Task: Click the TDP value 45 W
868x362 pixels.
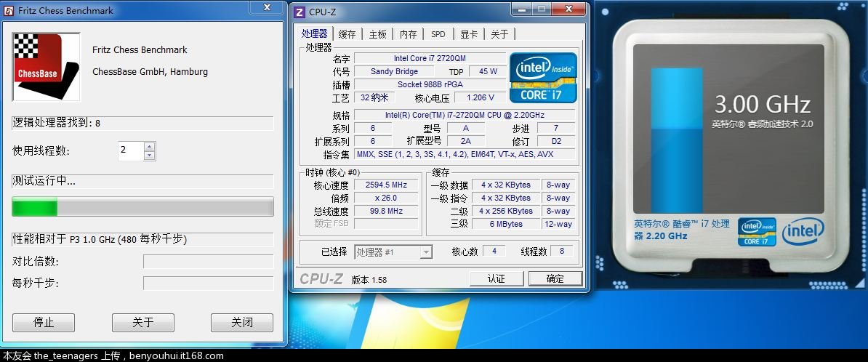Action: 487,71
